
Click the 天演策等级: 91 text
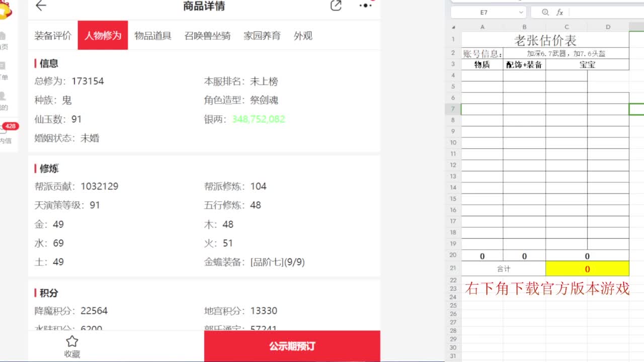click(x=67, y=205)
